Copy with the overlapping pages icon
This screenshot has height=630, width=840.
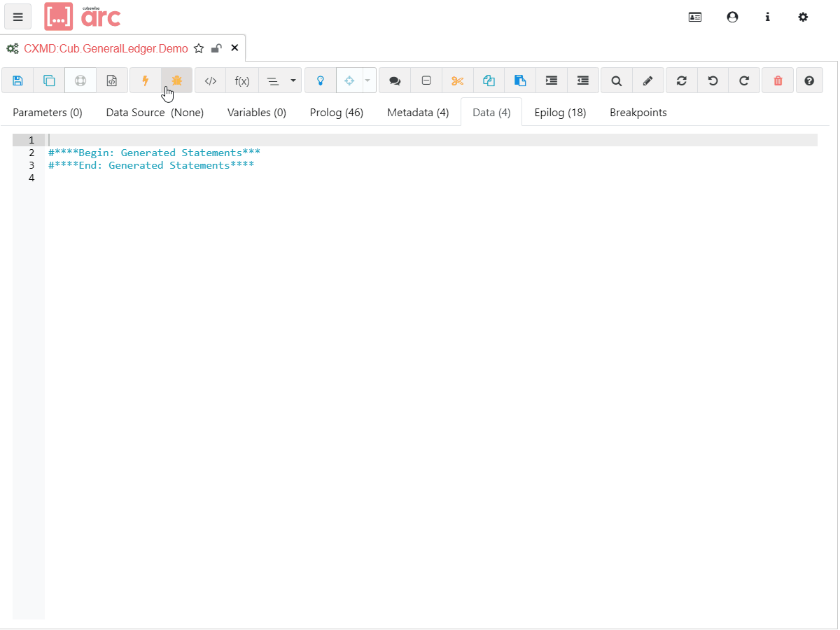(x=489, y=80)
